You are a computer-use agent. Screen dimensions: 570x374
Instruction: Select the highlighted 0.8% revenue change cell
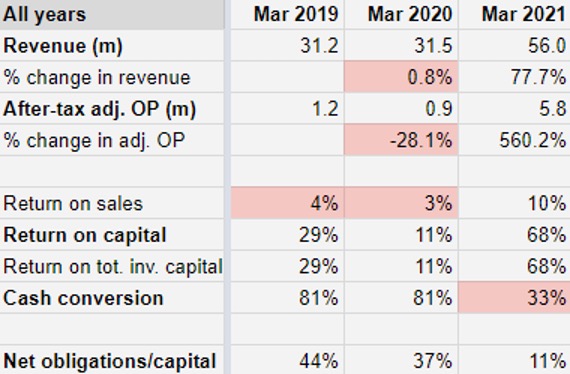tap(401, 77)
